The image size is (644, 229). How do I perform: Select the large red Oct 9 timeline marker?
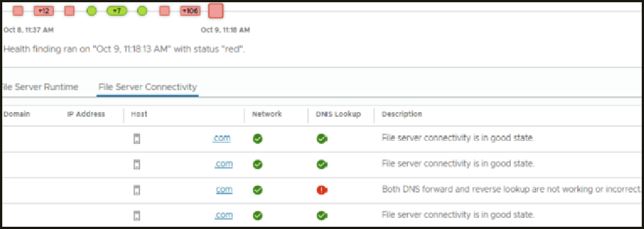point(216,11)
